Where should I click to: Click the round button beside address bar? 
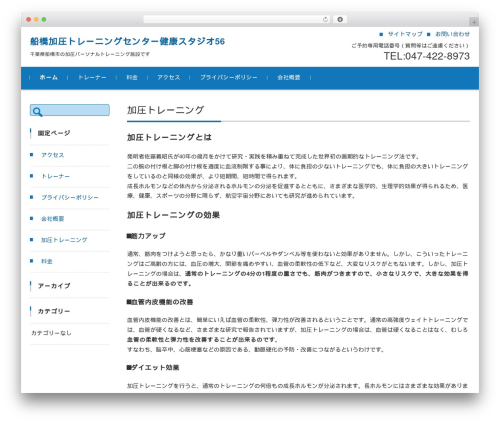(x=340, y=20)
